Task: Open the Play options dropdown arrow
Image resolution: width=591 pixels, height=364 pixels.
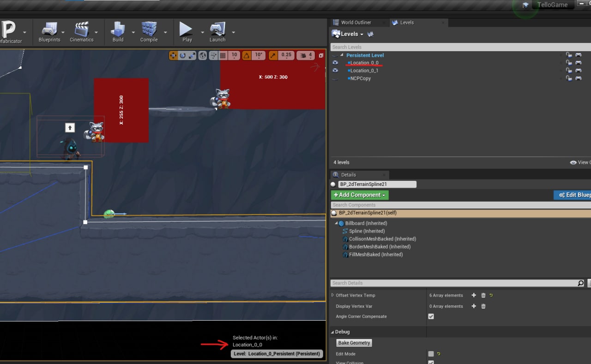Action: point(202,33)
